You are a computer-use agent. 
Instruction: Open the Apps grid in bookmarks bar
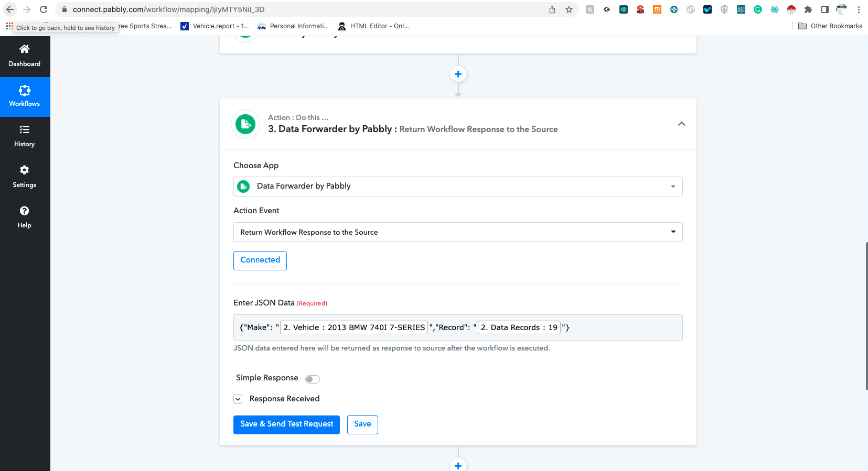point(9,26)
